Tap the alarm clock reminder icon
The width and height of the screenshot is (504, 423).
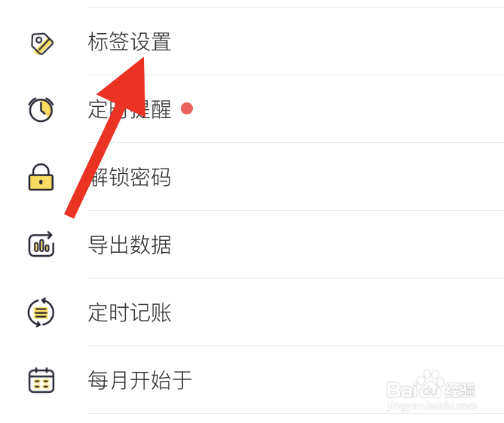41,110
